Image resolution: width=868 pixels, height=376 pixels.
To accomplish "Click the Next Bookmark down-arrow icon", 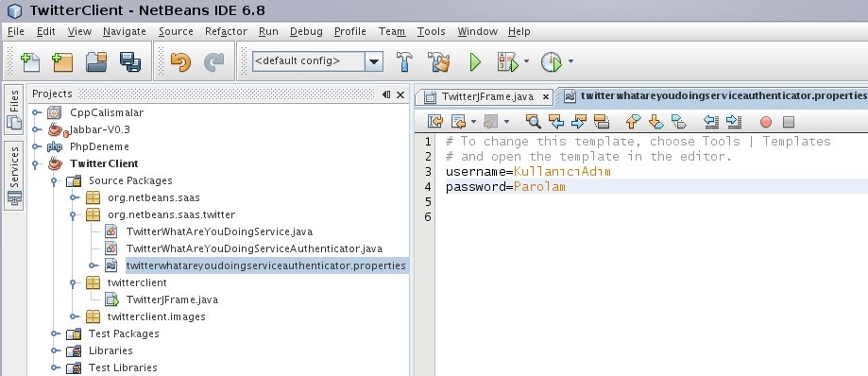I will (655, 121).
